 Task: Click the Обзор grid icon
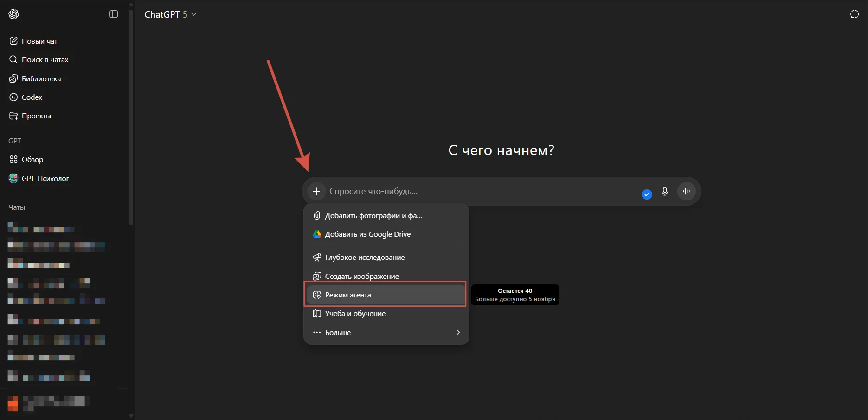[x=13, y=159]
